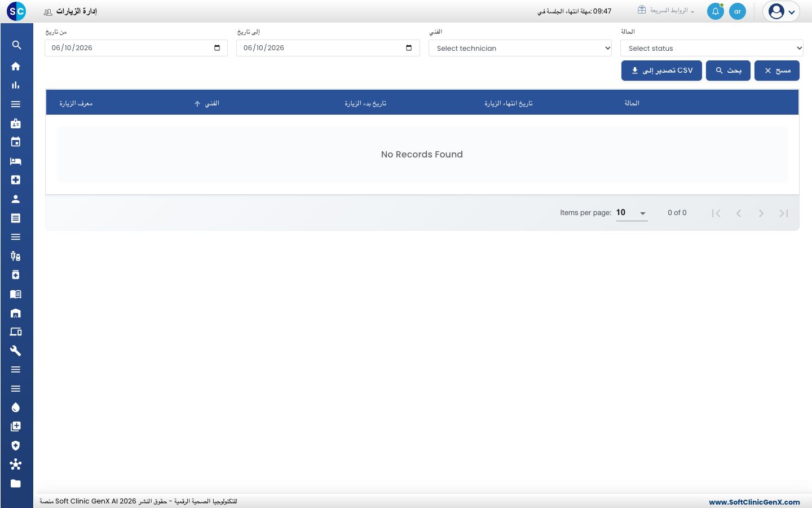
Task: Click the search (بحث) button
Action: [x=728, y=71]
